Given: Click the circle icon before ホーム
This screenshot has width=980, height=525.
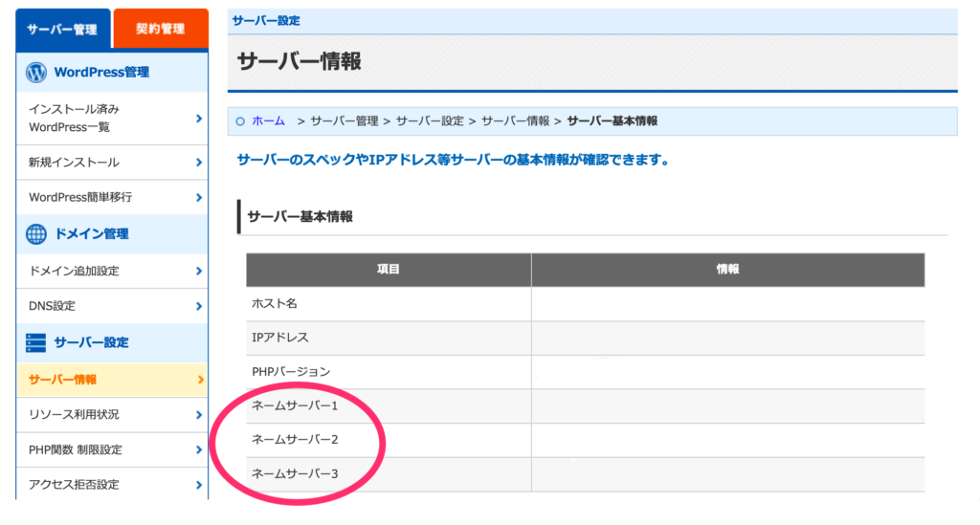Looking at the screenshot, I should (240, 121).
